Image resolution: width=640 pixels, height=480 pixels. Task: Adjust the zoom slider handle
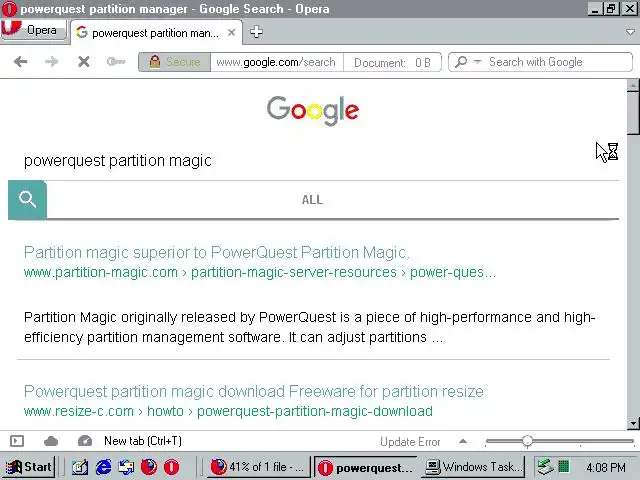tap(527, 441)
